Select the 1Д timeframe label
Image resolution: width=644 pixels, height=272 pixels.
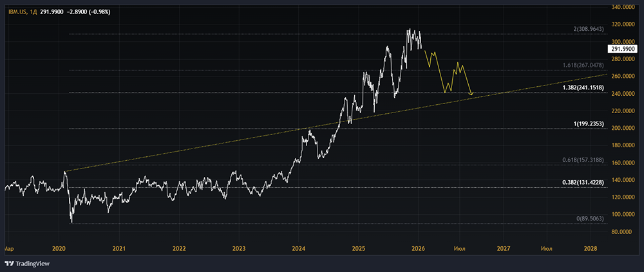pos(33,12)
